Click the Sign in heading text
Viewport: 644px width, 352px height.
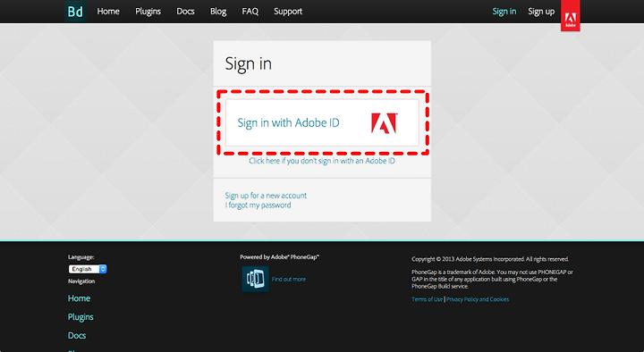tap(248, 64)
